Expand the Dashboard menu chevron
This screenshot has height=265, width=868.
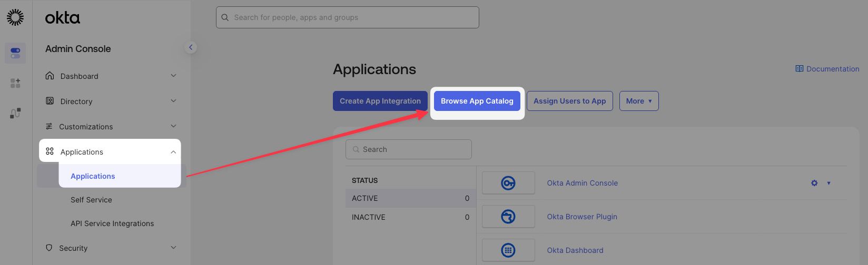[x=173, y=76]
